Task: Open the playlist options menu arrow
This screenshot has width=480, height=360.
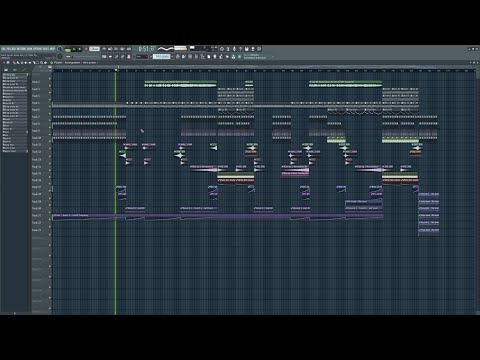Action: pos(4,63)
